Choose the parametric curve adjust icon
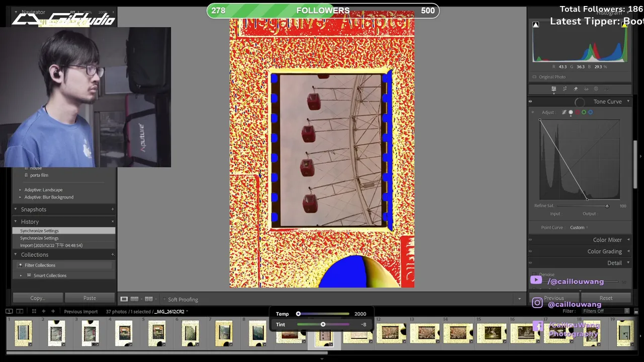The image size is (644, 362). tap(564, 112)
